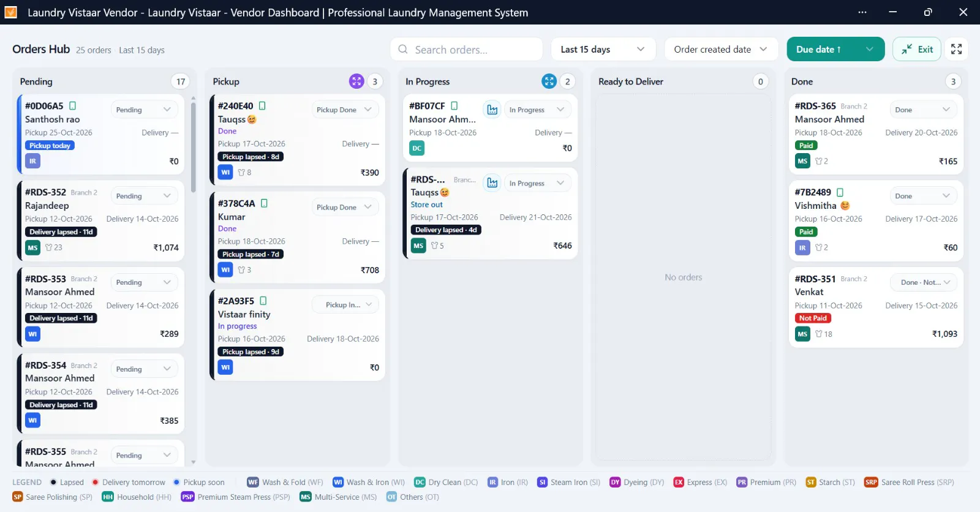Click the phone icon beside order #378C4A
The height and width of the screenshot is (512, 980).
pyautogui.click(x=264, y=203)
